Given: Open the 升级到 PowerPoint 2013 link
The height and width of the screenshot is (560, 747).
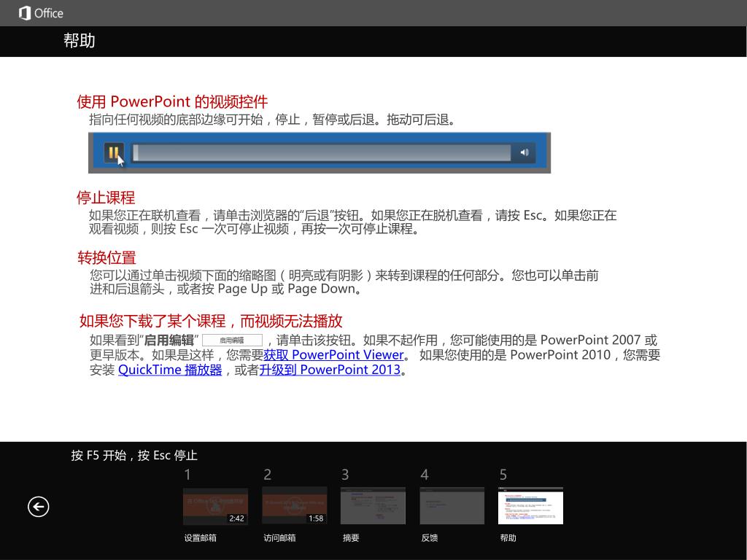Looking at the screenshot, I should point(330,370).
